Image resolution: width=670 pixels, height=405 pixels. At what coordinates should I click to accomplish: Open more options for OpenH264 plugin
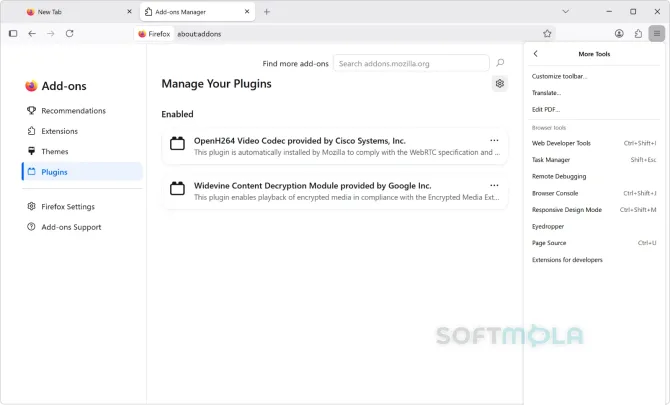(494, 141)
